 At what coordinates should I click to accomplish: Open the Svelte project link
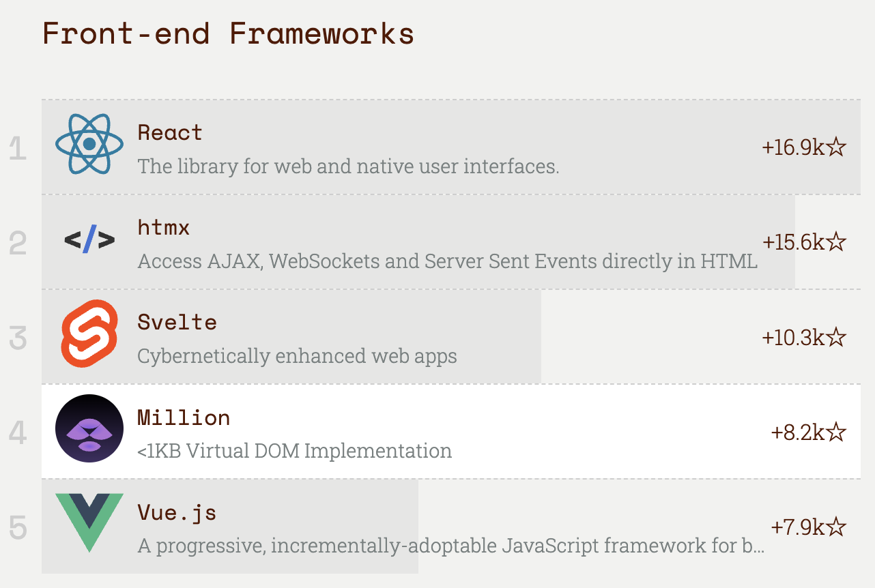point(177,321)
